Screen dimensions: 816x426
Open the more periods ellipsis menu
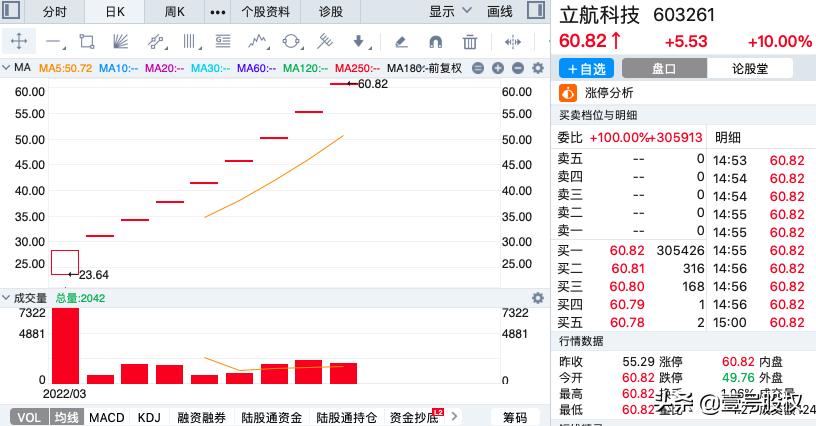218,12
